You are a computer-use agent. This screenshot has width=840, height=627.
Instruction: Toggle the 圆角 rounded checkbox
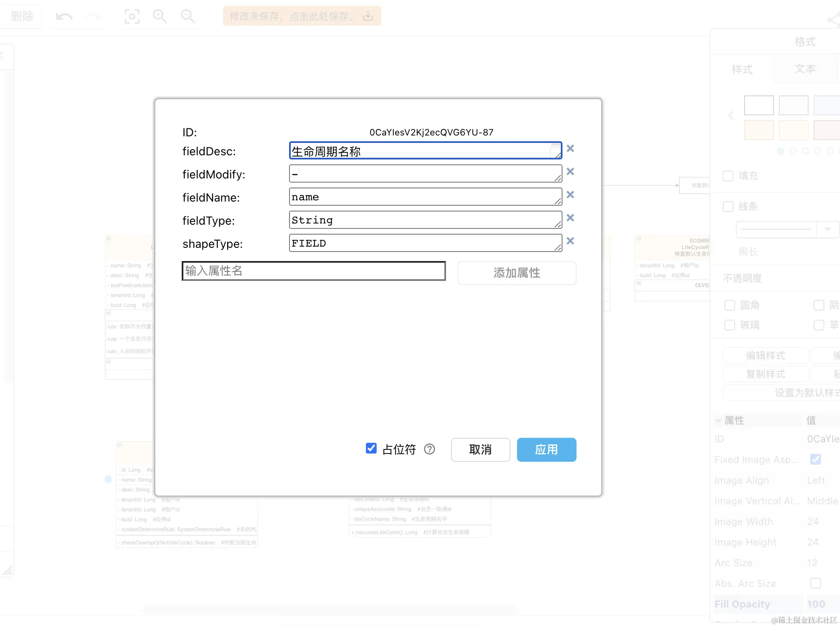pyautogui.click(x=730, y=305)
